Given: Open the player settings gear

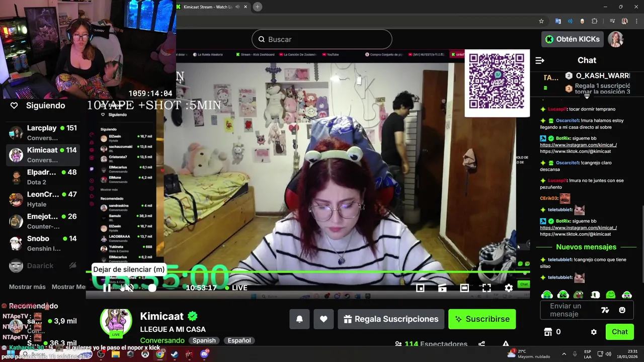Looking at the screenshot, I should (509, 288).
